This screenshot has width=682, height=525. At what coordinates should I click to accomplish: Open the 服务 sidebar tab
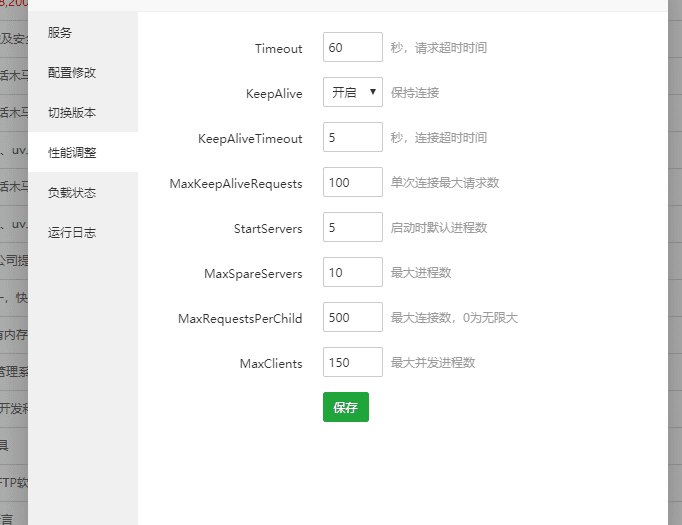(60, 33)
